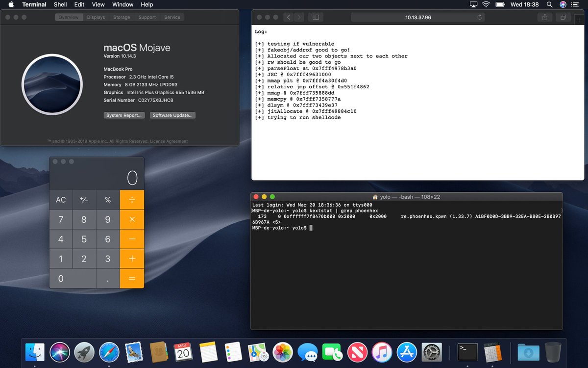The height and width of the screenshot is (368, 588).
Task: Open the License Agreement link
Action: coord(169,141)
